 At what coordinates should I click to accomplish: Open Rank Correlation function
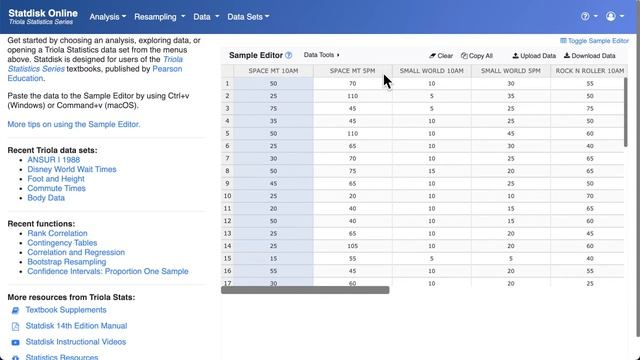coord(57,233)
